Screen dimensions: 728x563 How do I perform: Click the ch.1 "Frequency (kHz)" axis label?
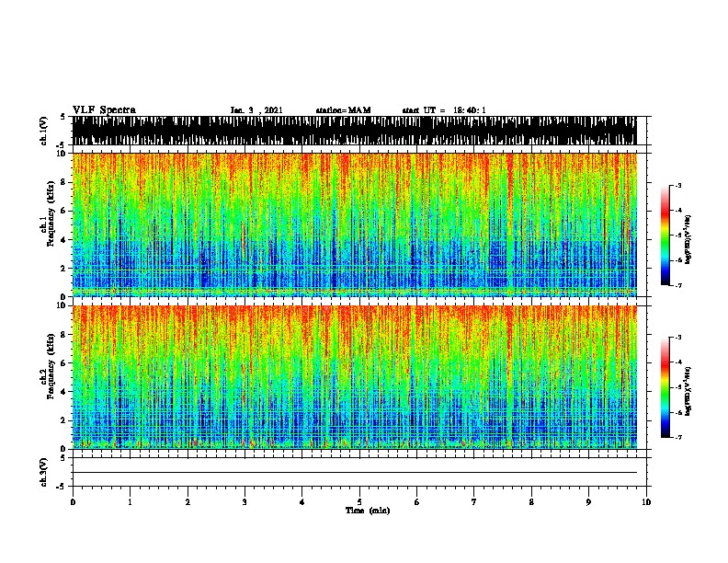pyautogui.click(x=51, y=213)
